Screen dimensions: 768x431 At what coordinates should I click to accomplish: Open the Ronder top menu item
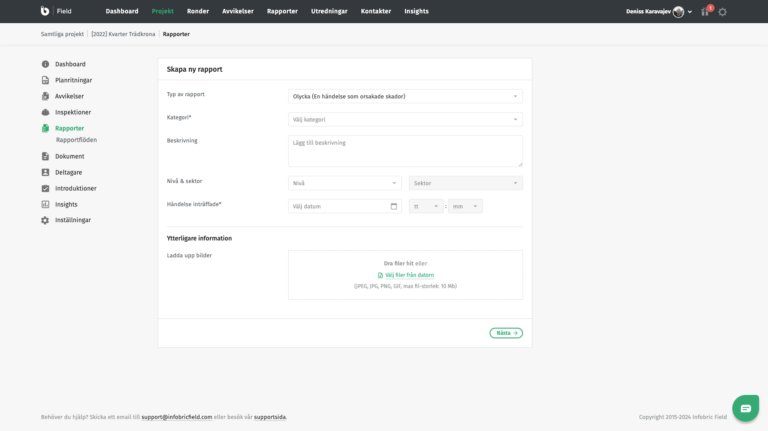click(197, 11)
